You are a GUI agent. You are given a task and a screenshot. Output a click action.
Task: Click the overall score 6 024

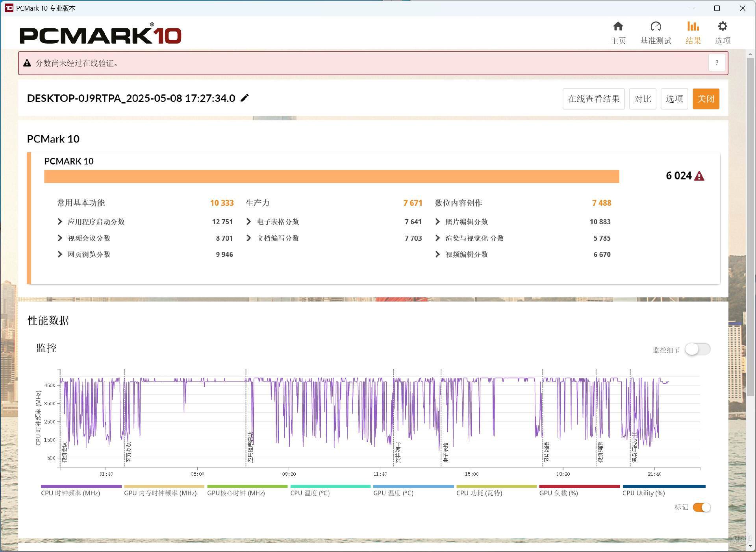[678, 176]
